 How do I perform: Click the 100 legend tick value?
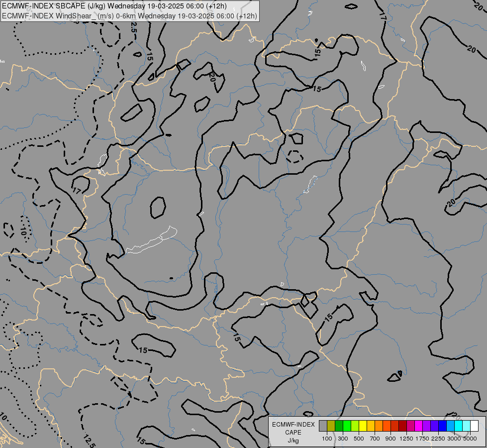(x=327, y=439)
